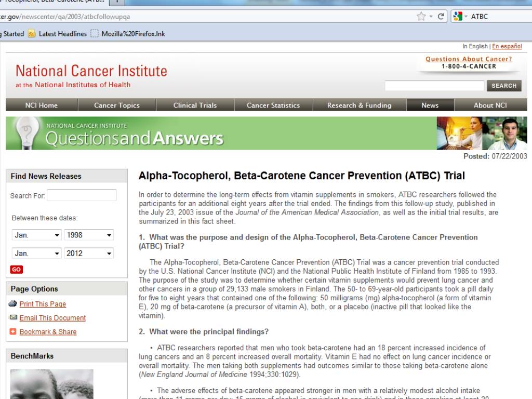Click the red GO button
Screen dimensions: 532x399
pos(16,270)
